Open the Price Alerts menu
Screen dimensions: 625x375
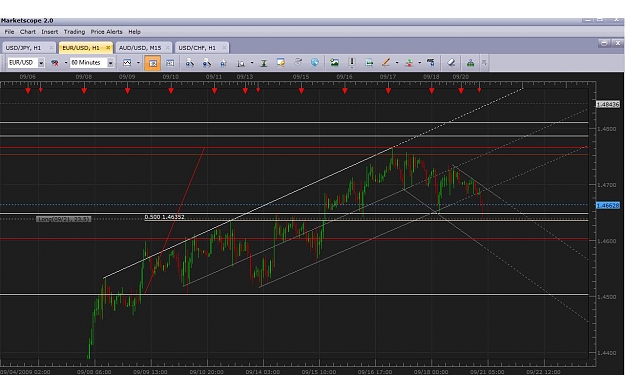pyautogui.click(x=106, y=32)
